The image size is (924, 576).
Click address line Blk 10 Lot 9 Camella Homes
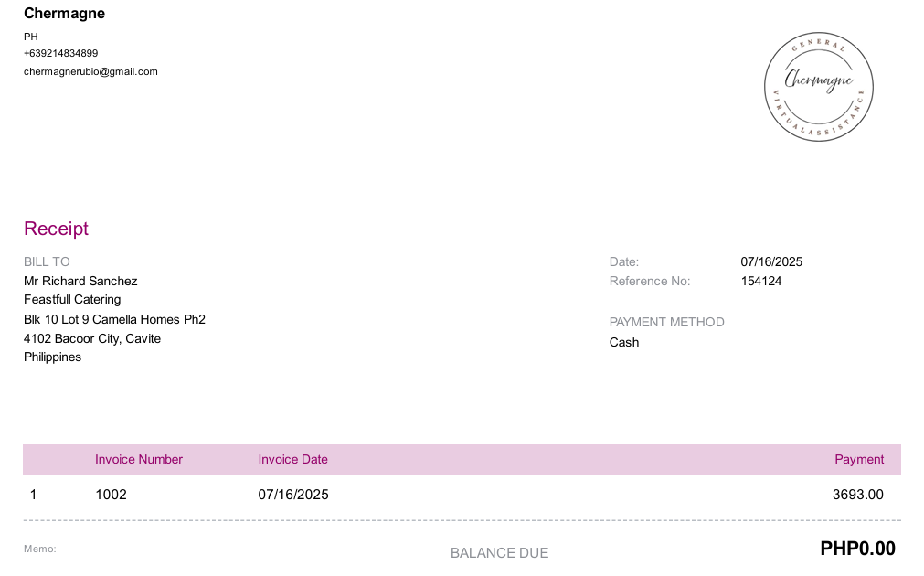click(x=114, y=319)
